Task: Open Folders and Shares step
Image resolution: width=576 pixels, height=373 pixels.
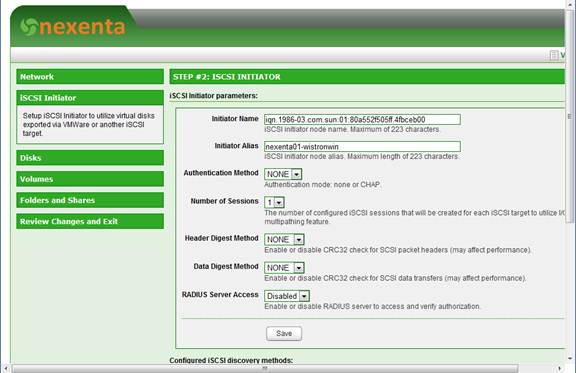Action: point(90,200)
